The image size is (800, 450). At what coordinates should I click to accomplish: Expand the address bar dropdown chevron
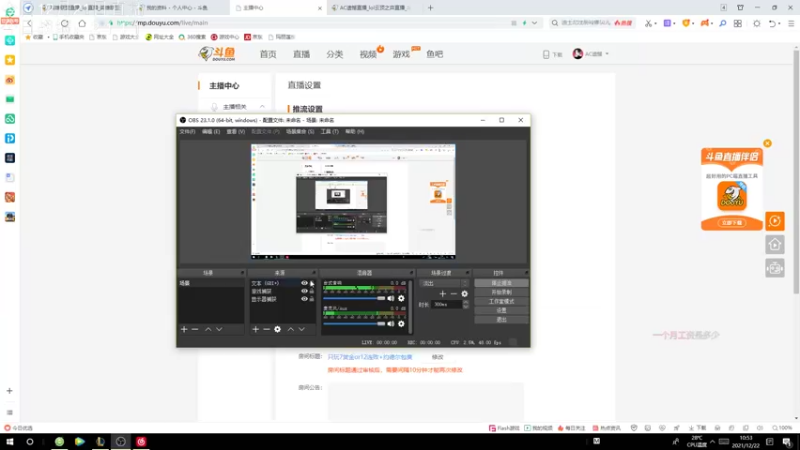coord(534,23)
